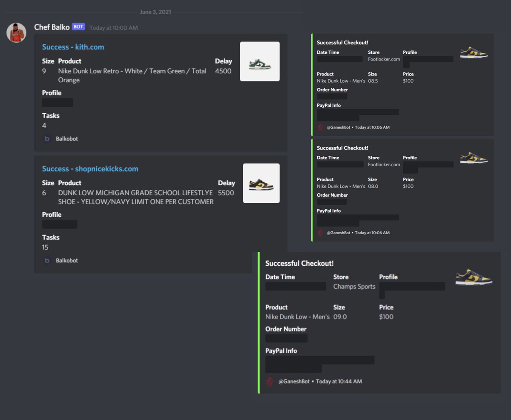The height and width of the screenshot is (420, 511).
Task: View shoe thumbnail in size 08.0 Footlocker checkout
Action: tap(474, 158)
